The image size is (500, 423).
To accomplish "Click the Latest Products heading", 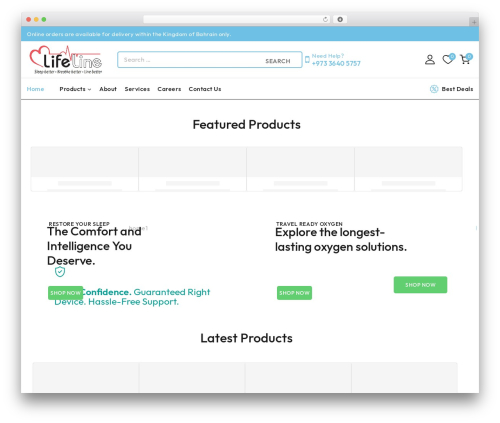I will coord(246,338).
